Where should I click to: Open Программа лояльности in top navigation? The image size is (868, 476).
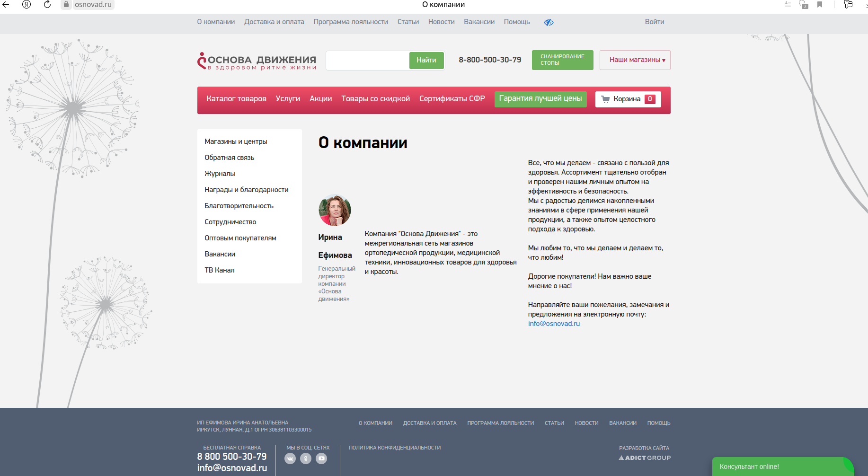[x=351, y=22]
